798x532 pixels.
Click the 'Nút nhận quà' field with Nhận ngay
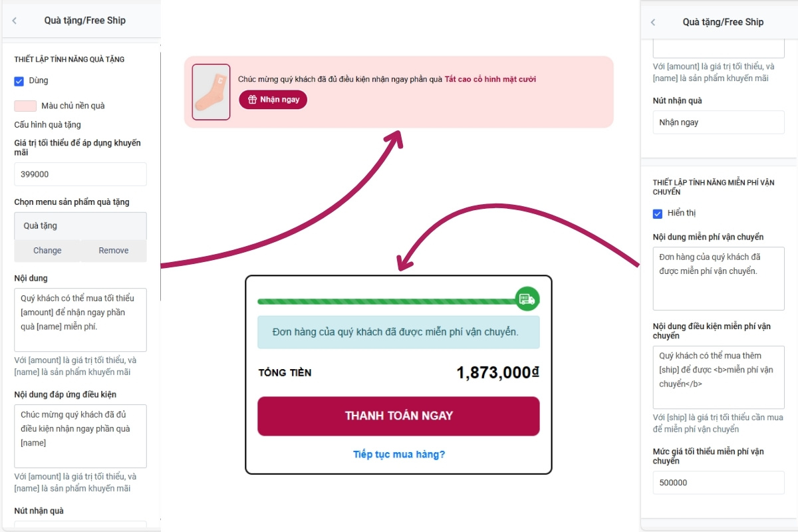click(x=718, y=122)
